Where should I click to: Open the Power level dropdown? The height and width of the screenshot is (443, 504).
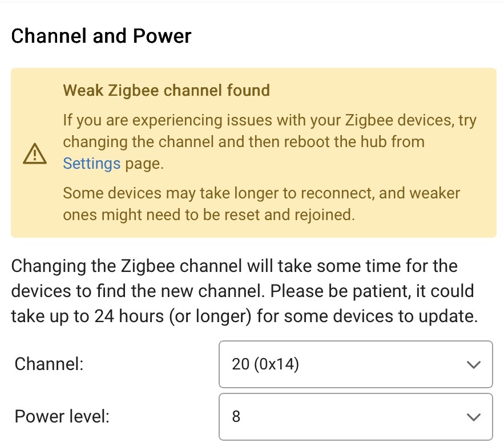pos(355,417)
